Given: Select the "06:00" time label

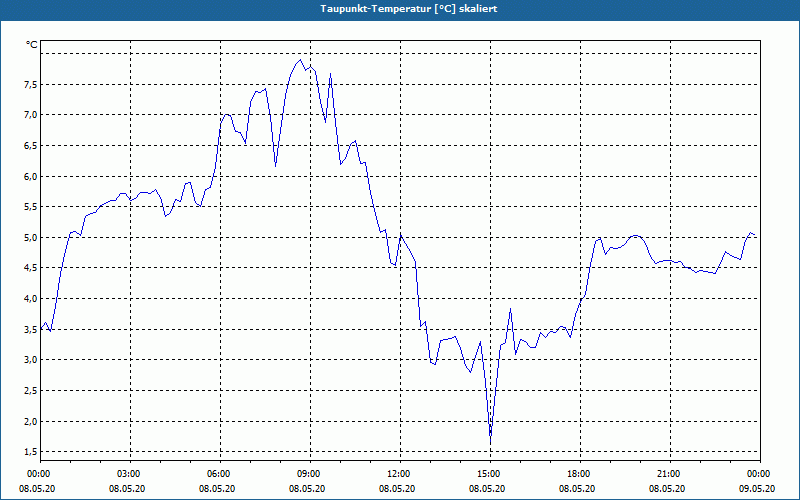Looking at the screenshot, I should pos(217,474).
